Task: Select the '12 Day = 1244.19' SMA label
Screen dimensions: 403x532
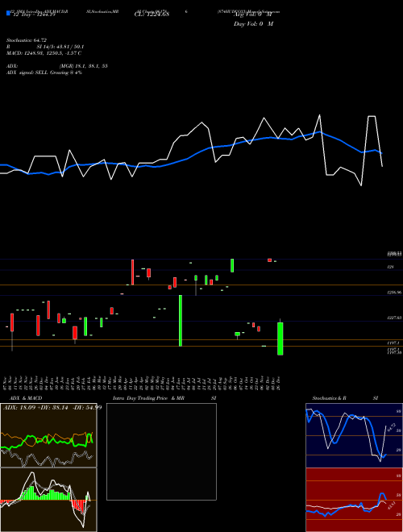Action: 33,15
